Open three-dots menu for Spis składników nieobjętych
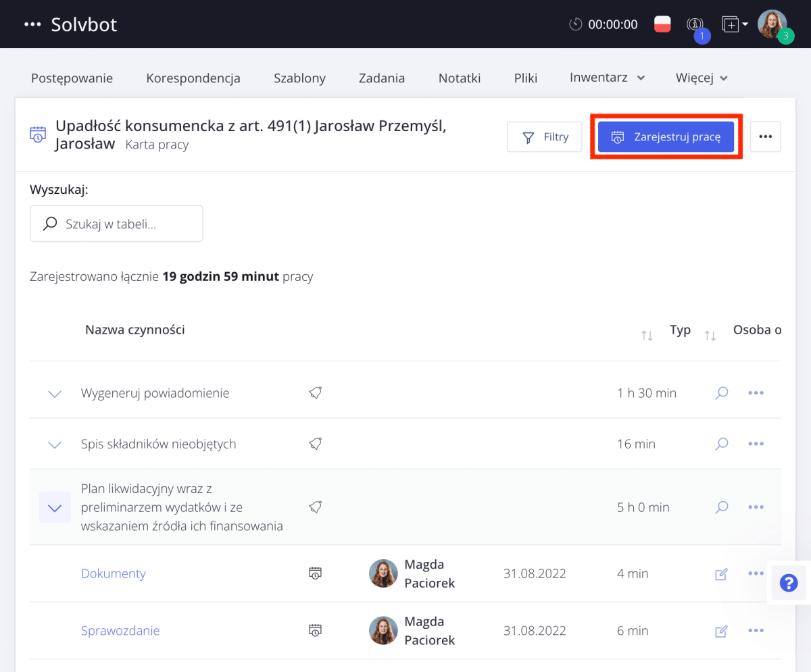This screenshot has width=811, height=672. [756, 444]
